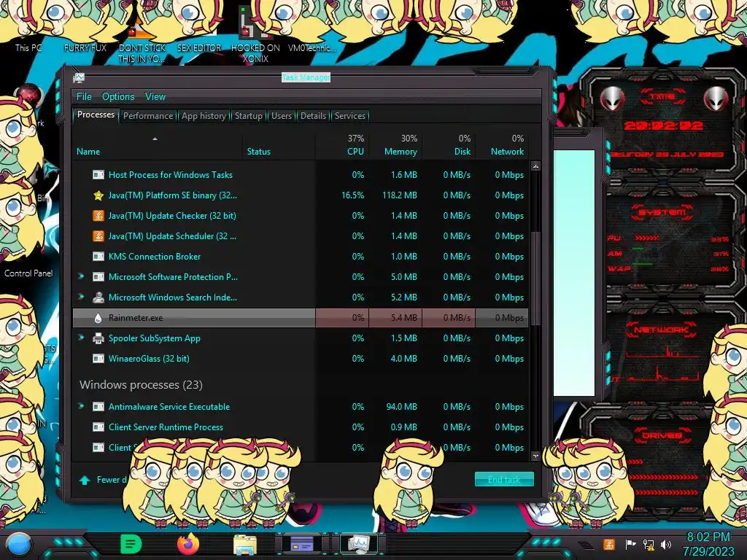Launch Firefox from the taskbar
This screenshot has width=747, height=560.
point(187,544)
